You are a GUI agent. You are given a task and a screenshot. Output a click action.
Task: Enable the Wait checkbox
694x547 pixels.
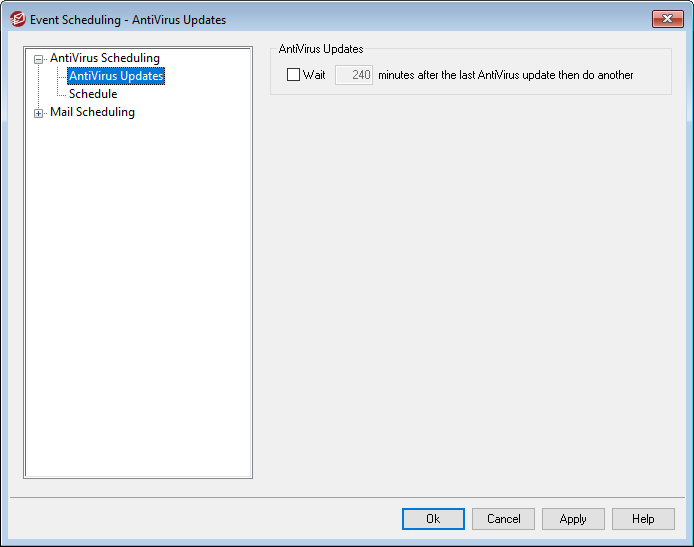tap(293, 74)
